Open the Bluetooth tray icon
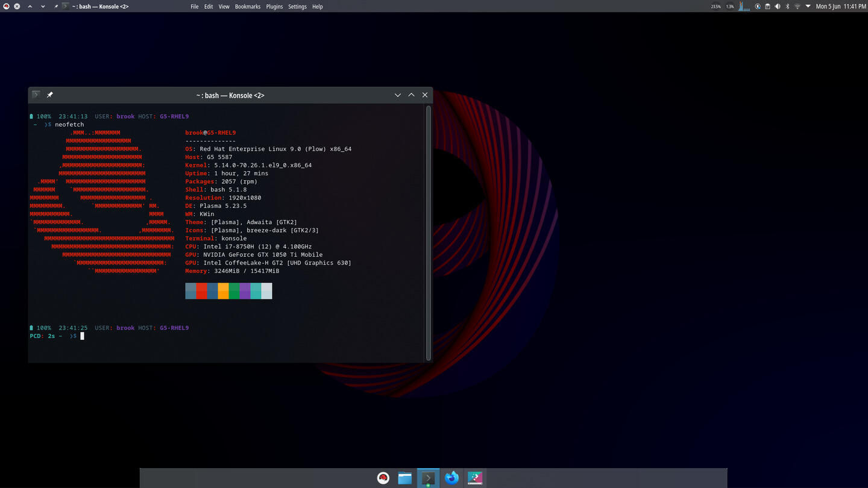The height and width of the screenshot is (488, 868). pyautogui.click(x=787, y=6)
